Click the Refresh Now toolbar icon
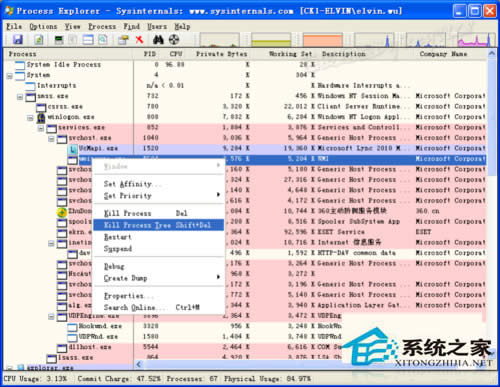The height and width of the screenshot is (387, 500). [39, 40]
